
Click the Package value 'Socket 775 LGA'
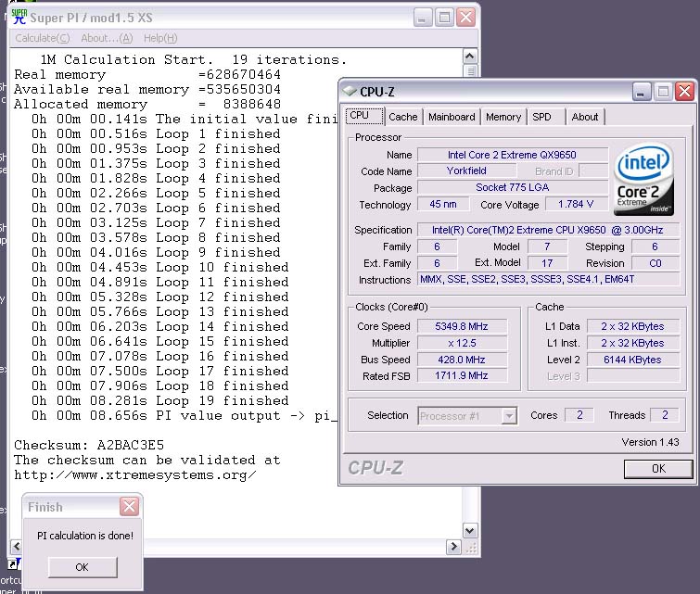(x=513, y=187)
